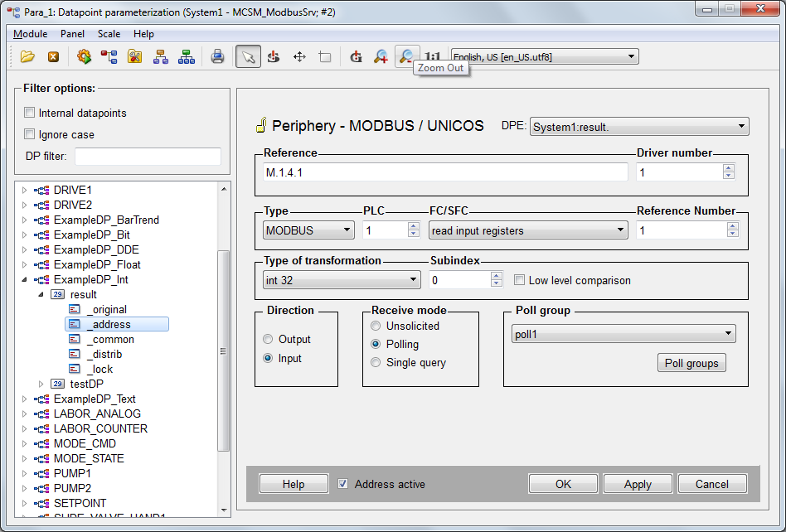Screen dimensions: 786x532
Task: Toggle the Address active checkbox
Action: click(x=343, y=484)
